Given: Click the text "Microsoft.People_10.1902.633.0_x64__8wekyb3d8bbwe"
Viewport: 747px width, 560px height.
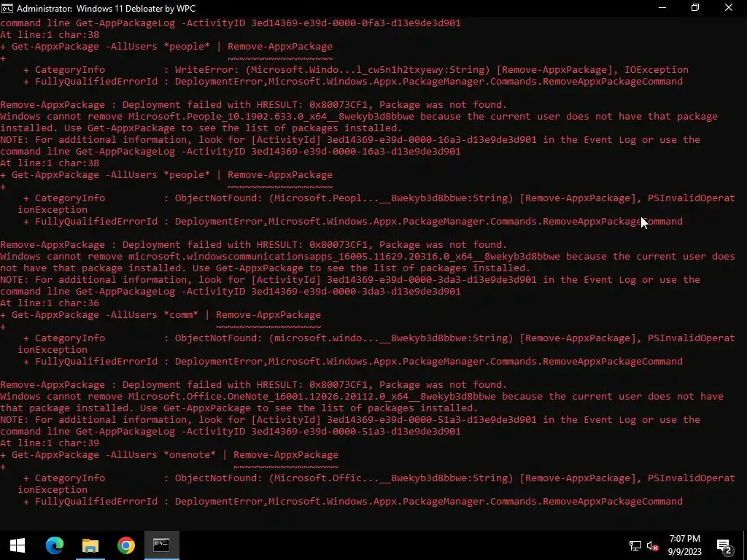Looking at the screenshot, I should point(271,116).
